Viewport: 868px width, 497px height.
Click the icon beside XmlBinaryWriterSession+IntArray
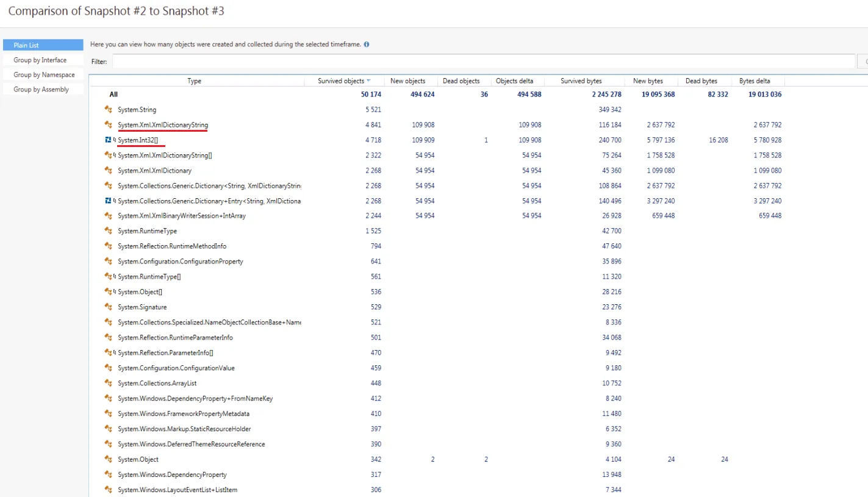click(x=109, y=216)
